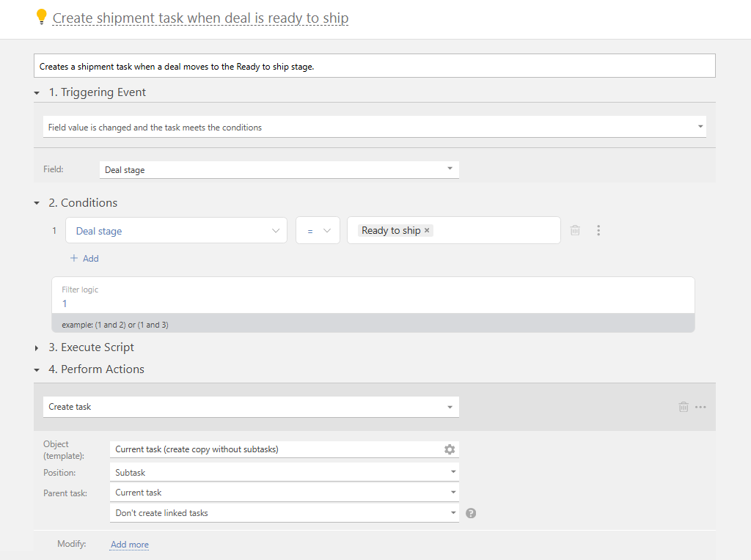Click the help question mark icon

point(471,513)
